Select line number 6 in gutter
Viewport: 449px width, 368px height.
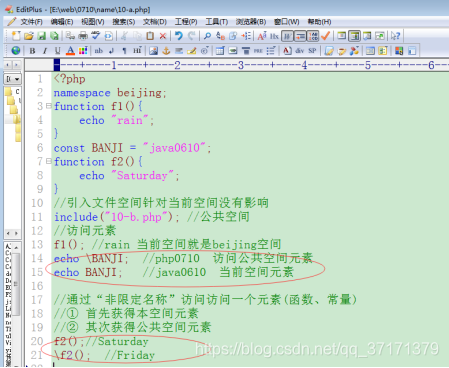[x=40, y=148]
